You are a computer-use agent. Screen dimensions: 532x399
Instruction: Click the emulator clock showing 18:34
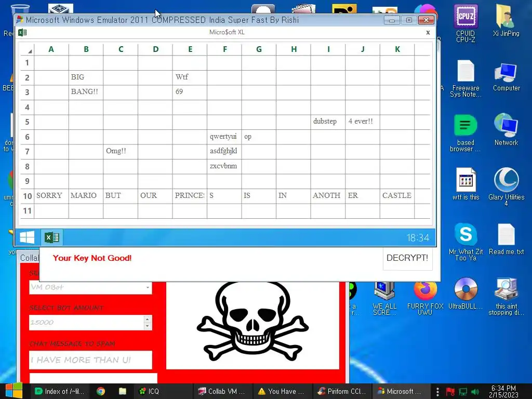[x=418, y=237]
